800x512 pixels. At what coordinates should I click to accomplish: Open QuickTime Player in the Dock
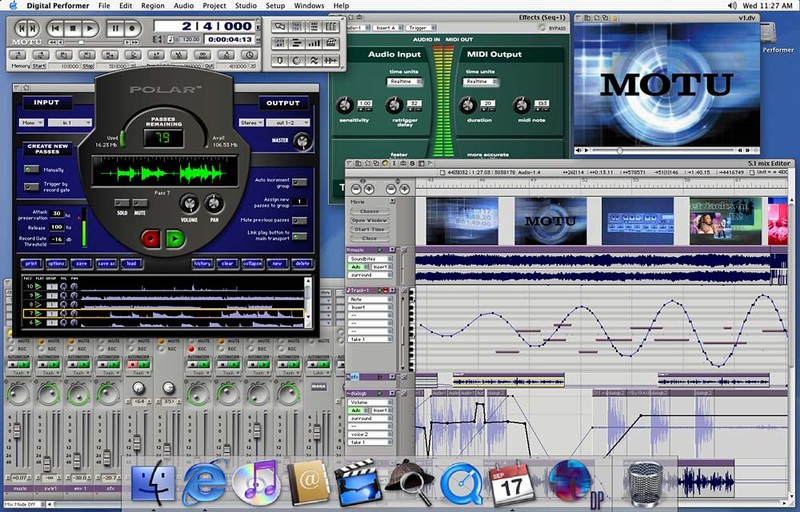coord(461,483)
